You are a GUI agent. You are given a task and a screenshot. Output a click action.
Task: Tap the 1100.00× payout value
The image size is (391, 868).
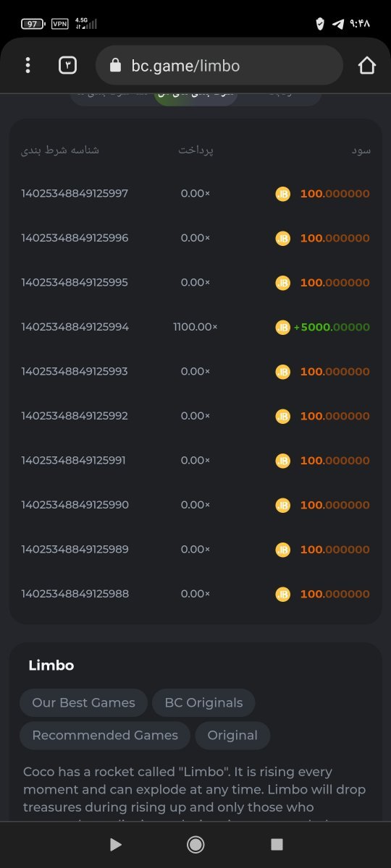point(195,327)
